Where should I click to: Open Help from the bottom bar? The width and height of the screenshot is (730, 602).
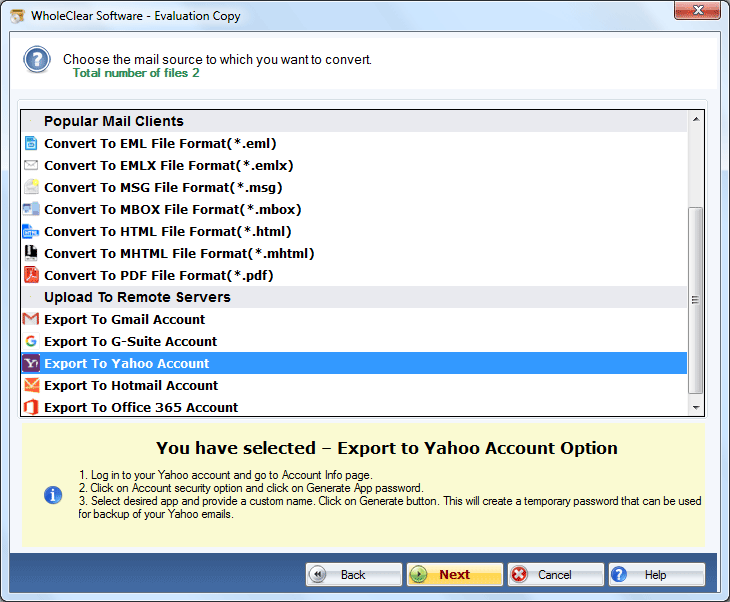point(656,574)
